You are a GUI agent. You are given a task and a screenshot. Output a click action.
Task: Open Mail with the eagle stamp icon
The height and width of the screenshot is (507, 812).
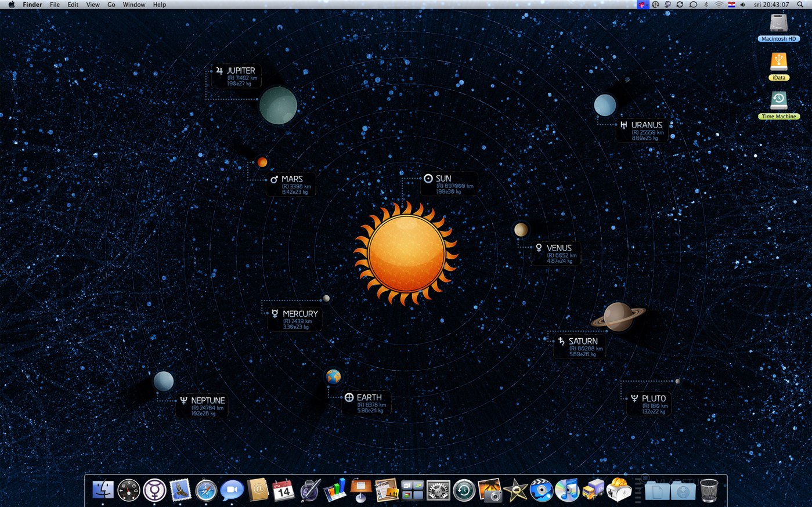click(x=180, y=490)
